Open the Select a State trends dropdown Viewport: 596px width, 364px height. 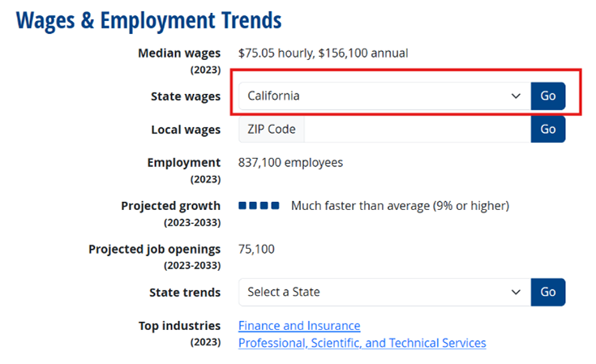click(x=373, y=292)
